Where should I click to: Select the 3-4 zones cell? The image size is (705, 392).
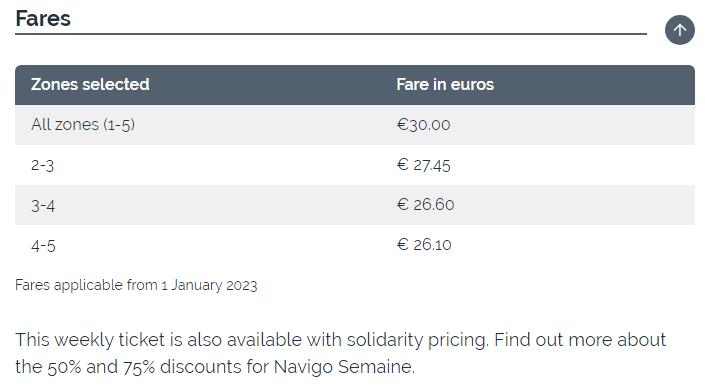click(x=43, y=206)
